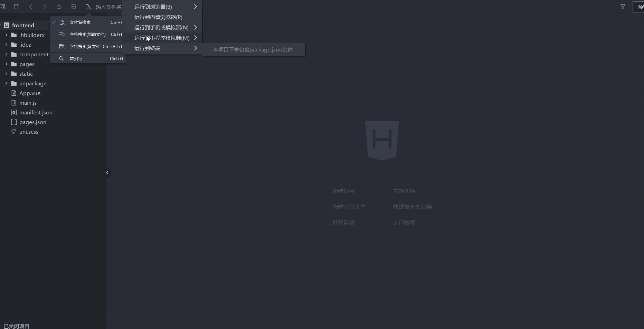Click the 主题切换 link

404,191
